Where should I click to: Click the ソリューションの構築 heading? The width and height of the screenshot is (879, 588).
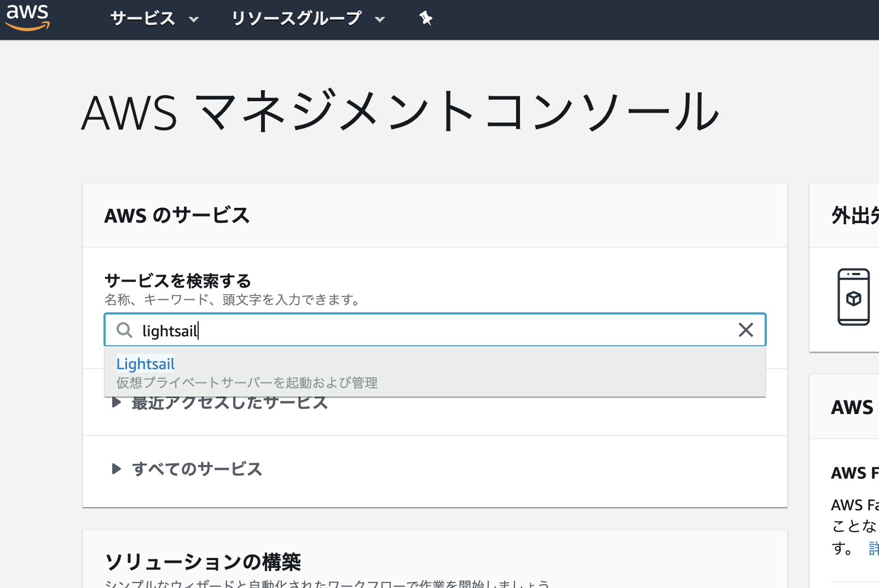pos(203,562)
